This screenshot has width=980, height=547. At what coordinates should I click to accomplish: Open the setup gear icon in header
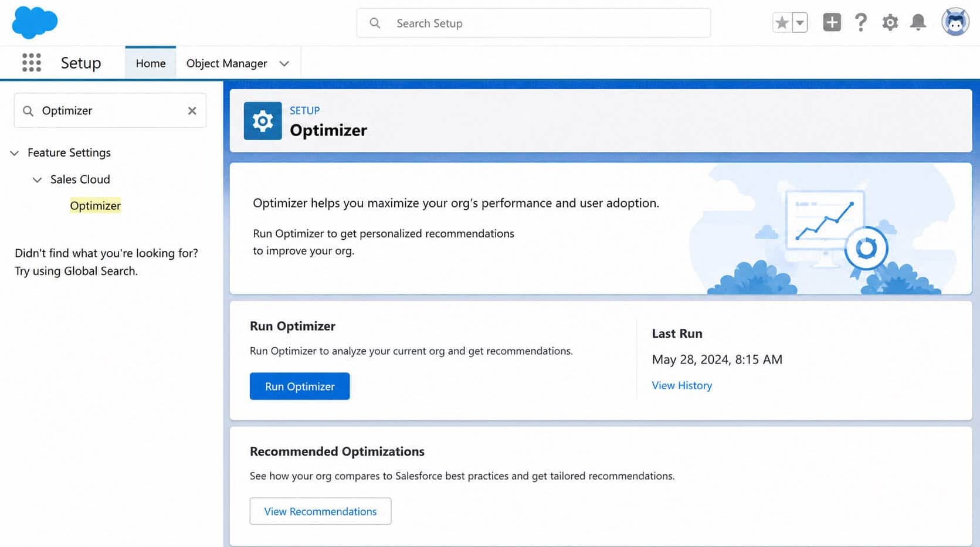(890, 23)
